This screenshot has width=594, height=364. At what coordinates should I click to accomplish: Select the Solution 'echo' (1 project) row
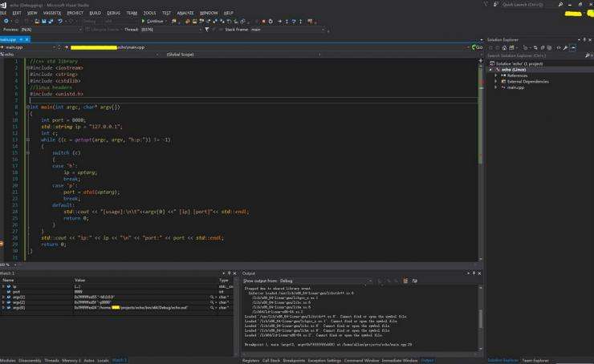tap(519, 64)
